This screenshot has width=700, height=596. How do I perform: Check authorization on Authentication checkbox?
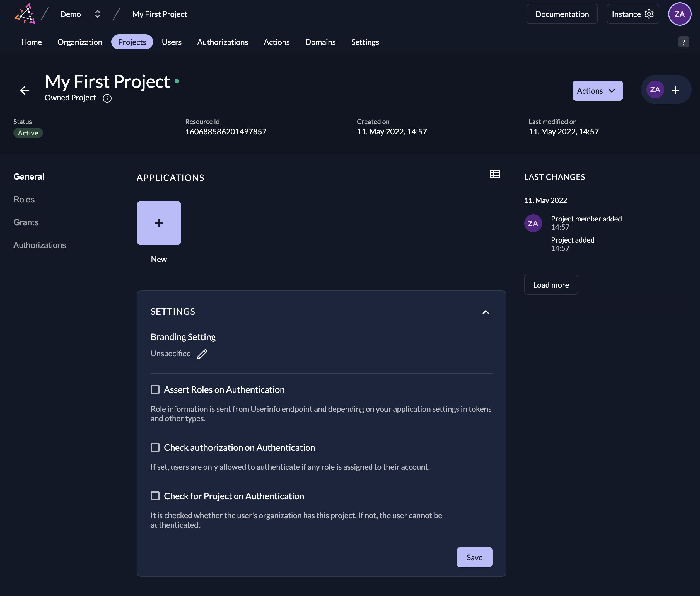point(155,447)
